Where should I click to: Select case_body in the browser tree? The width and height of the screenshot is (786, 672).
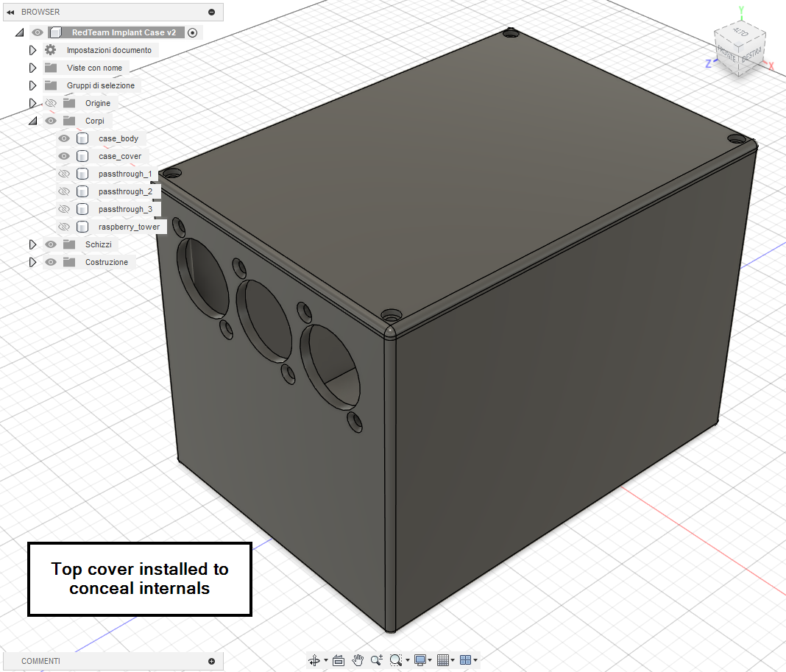coord(118,138)
